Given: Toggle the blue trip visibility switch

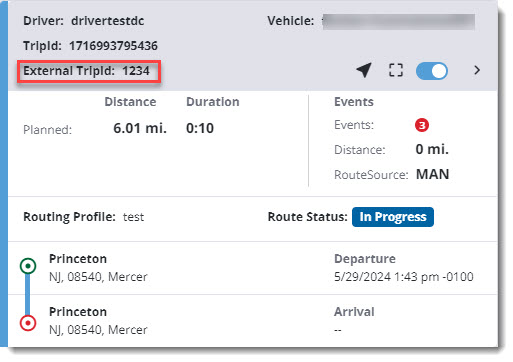Looking at the screenshot, I should click(x=432, y=71).
